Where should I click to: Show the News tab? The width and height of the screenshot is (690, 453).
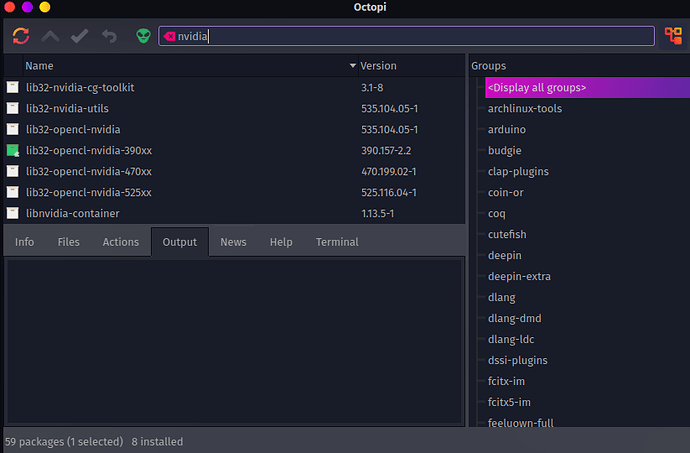[233, 242]
